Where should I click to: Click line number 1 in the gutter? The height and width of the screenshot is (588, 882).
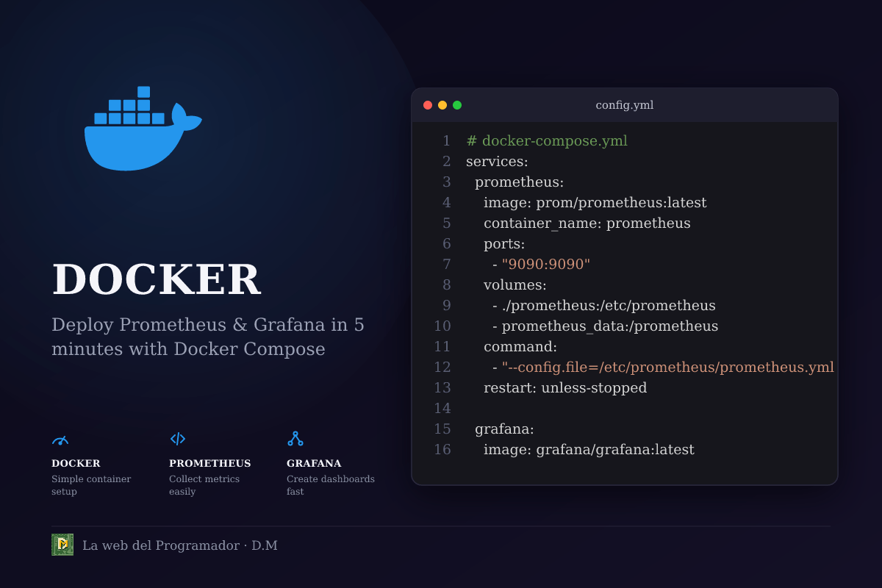point(446,141)
